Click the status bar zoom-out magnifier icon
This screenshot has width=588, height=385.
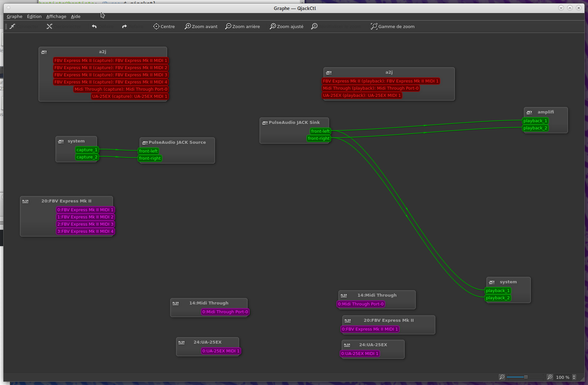pyautogui.click(x=502, y=377)
